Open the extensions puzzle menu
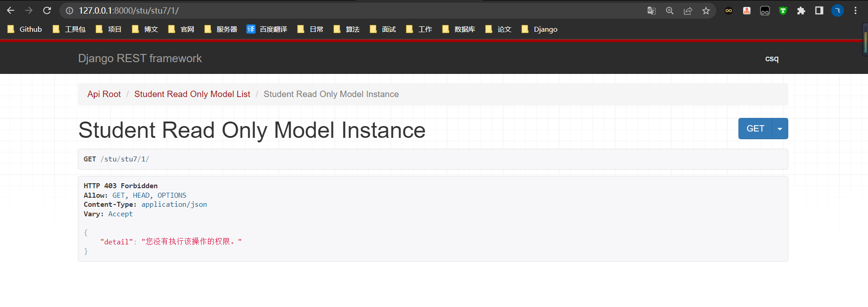Viewport: 868px width, 307px height. pos(801,10)
